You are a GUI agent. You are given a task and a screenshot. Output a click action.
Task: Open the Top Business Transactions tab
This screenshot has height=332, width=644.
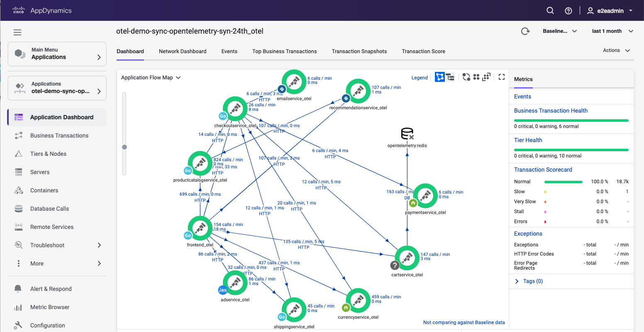(x=285, y=51)
